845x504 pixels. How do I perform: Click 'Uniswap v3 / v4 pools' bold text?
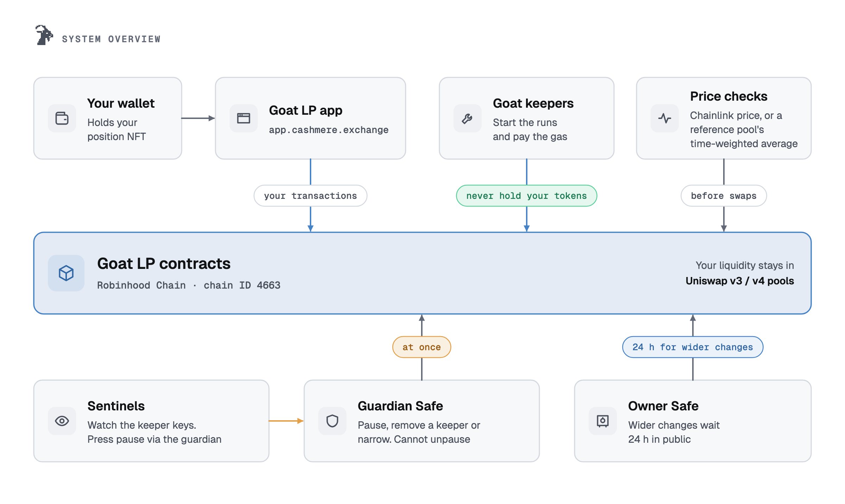[x=740, y=281]
